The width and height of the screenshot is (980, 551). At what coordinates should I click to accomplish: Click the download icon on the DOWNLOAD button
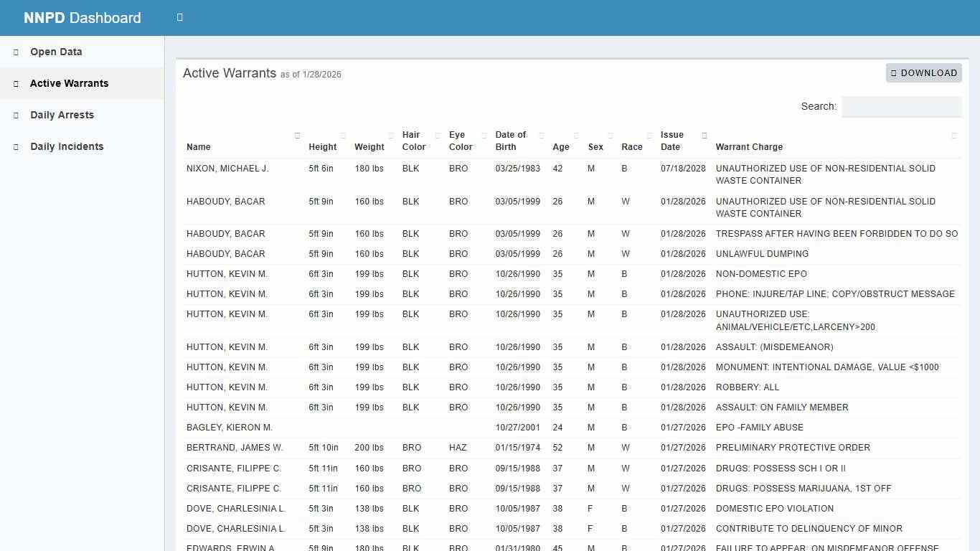tap(893, 72)
